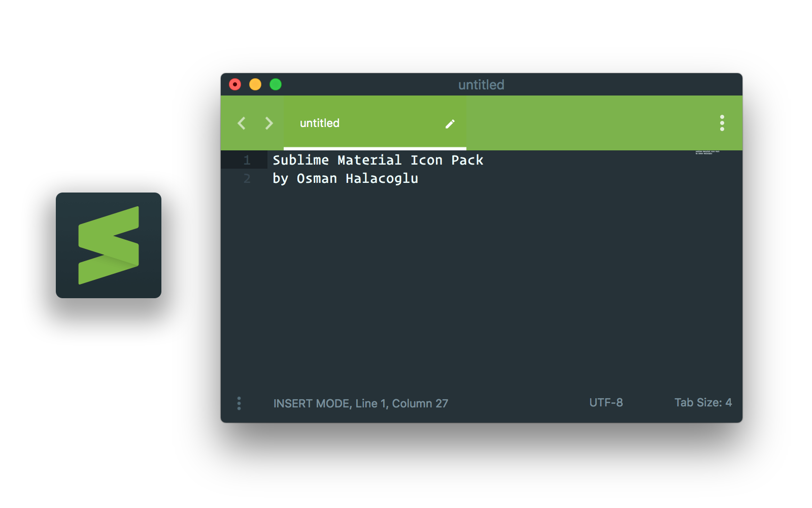812x508 pixels.
Task: Click the Sublime Text material app icon
Action: (x=109, y=245)
